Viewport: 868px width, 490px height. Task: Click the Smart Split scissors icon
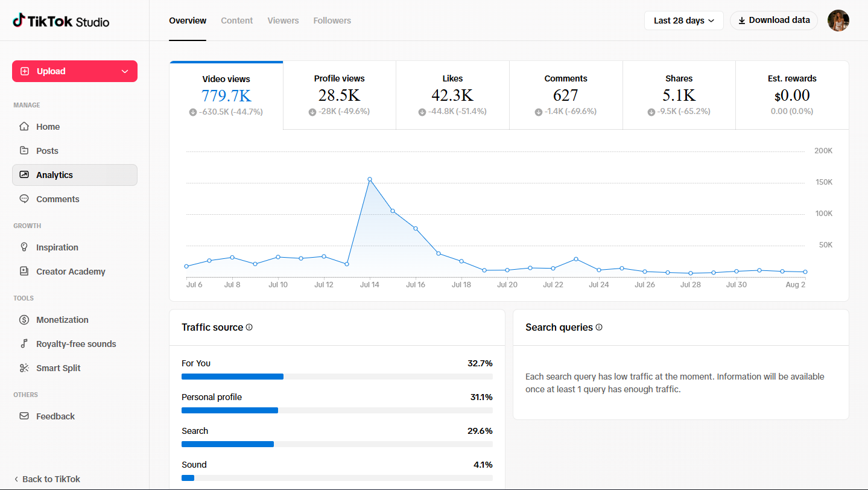24,368
